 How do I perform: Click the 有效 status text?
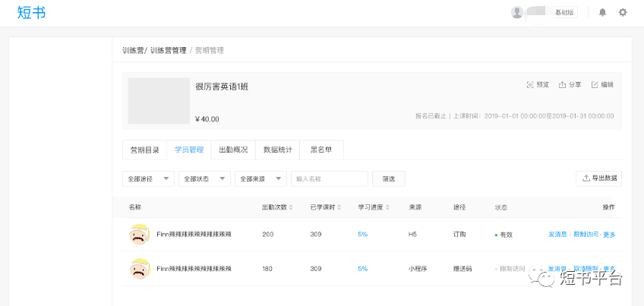tap(506, 235)
